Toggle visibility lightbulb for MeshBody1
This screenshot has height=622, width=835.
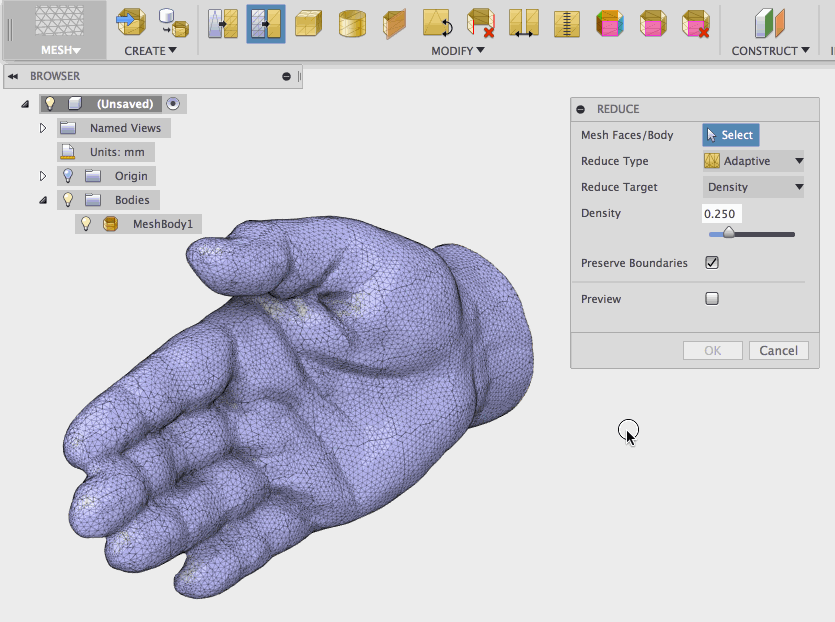coord(87,224)
